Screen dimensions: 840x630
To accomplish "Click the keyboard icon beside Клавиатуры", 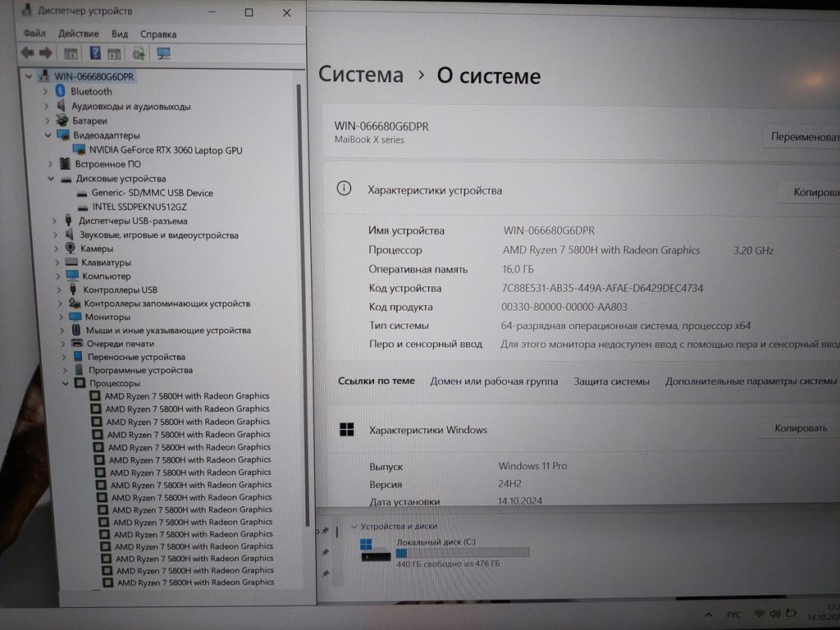I will [71, 262].
